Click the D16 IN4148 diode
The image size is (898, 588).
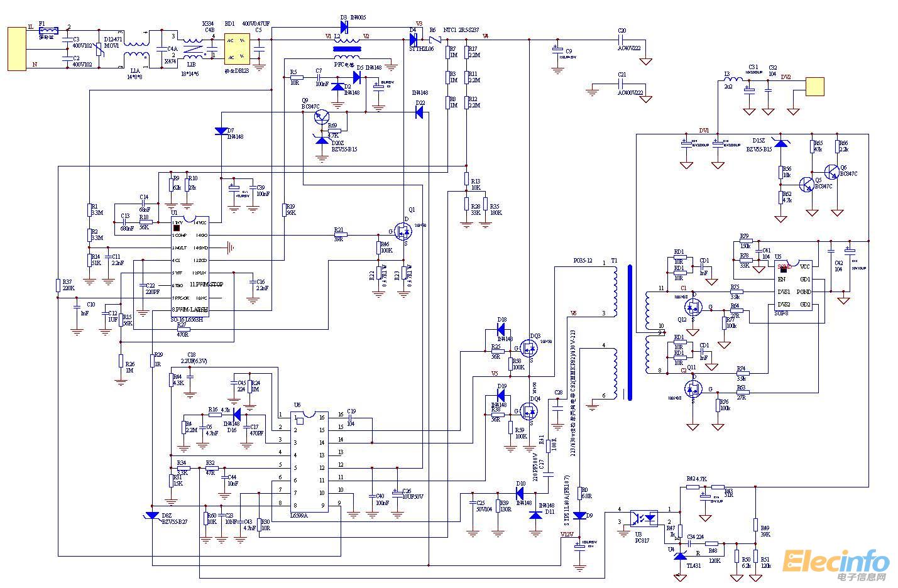(x=237, y=414)
